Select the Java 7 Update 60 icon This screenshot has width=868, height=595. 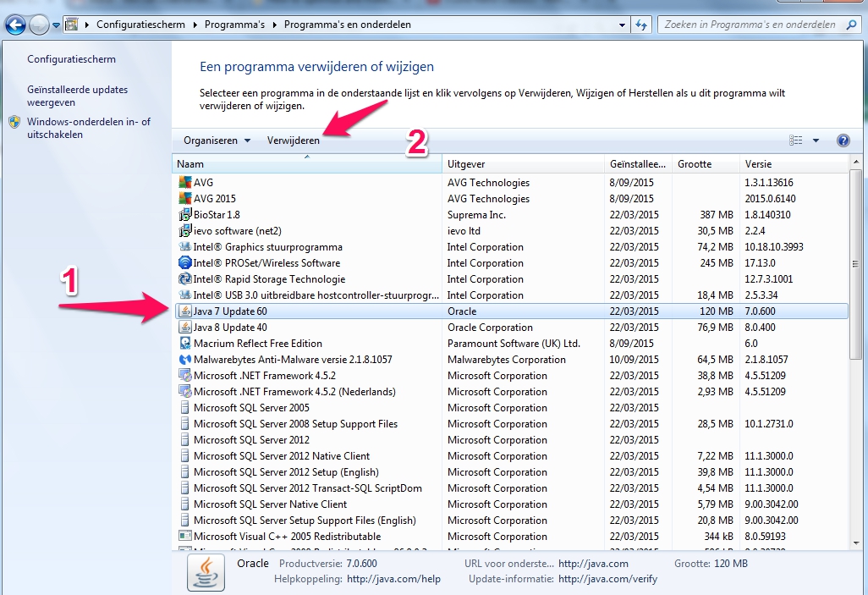click(185, 311)
